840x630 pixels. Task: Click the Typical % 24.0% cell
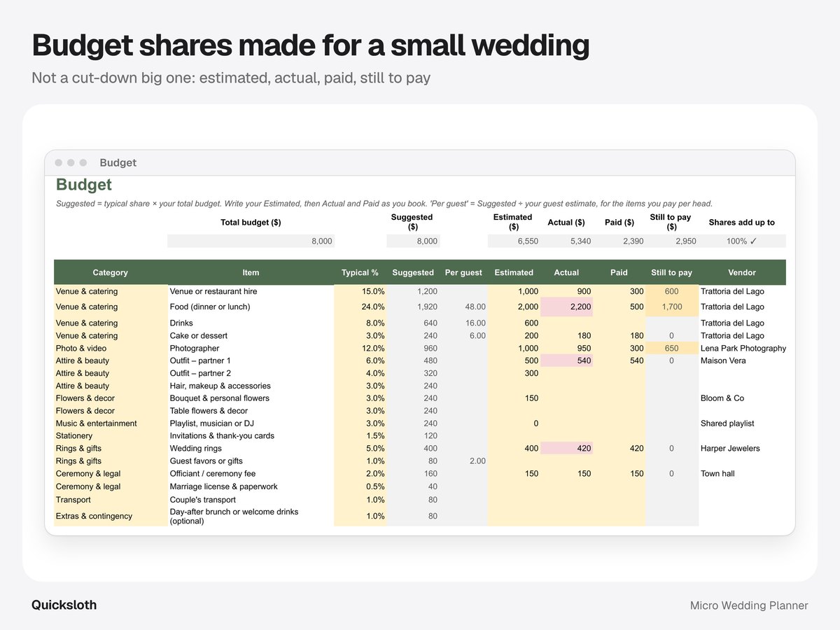360,307
